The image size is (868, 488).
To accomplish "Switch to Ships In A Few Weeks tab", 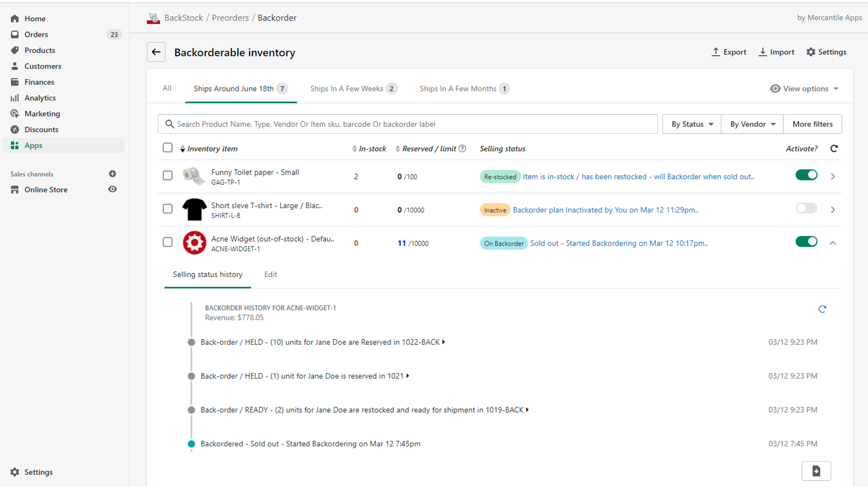I will (x=353, y=88).
